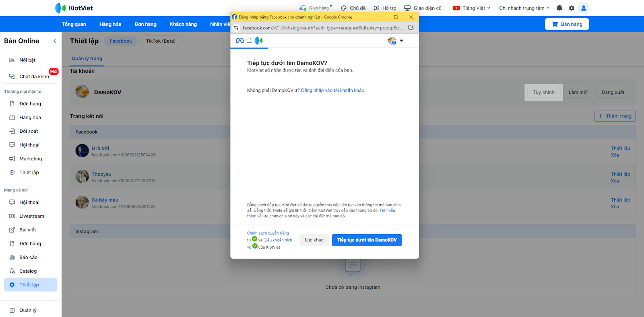The height and width of the screenshot is (317, 644).
Task: Open Điều khoản dịch vụ link
Action: click(x=270, y=243)
